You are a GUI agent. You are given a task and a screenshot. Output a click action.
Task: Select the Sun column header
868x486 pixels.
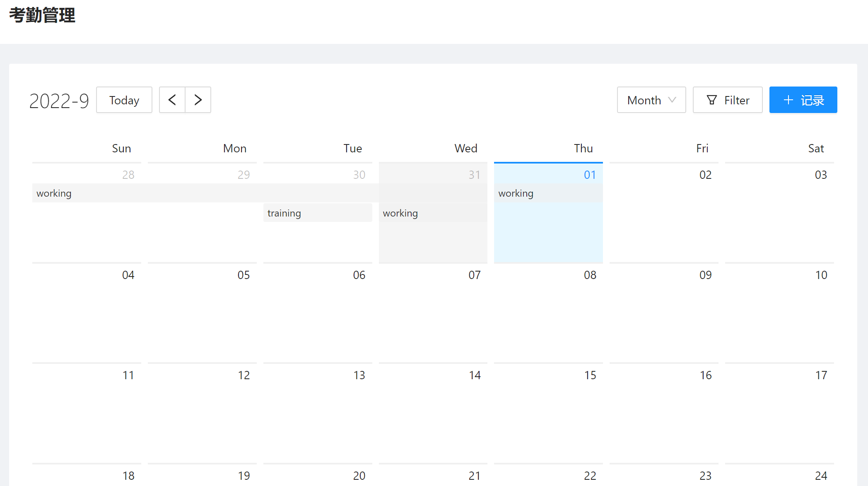point(121,148)
